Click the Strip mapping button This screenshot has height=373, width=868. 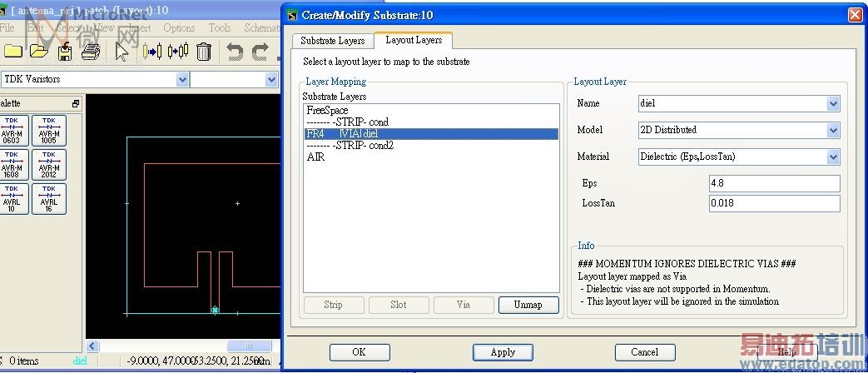[x=333, y=305]
